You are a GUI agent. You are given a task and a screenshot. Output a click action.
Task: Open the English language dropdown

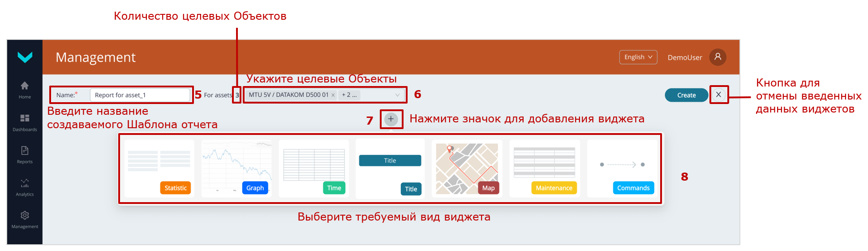click(x=638, y=57)
